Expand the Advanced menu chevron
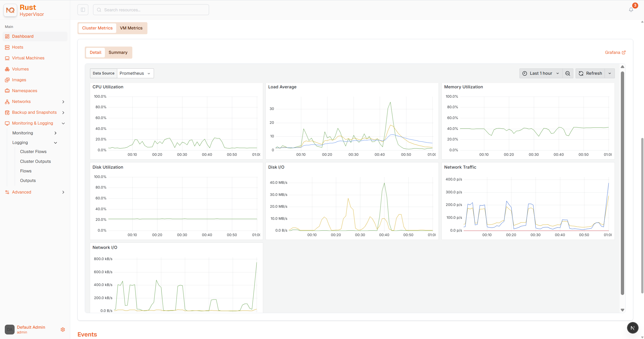644x339 pixels. click(63, 192)
